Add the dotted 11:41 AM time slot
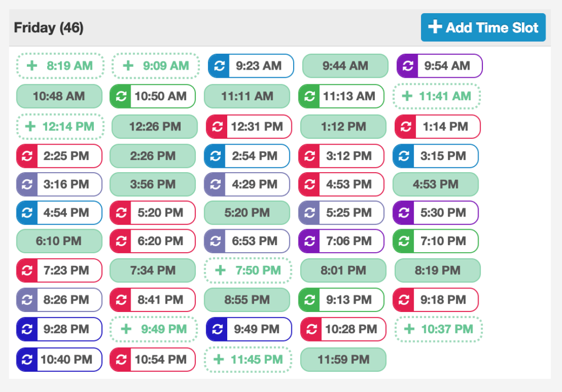This screenshot has width=562, height=392. 437,96
